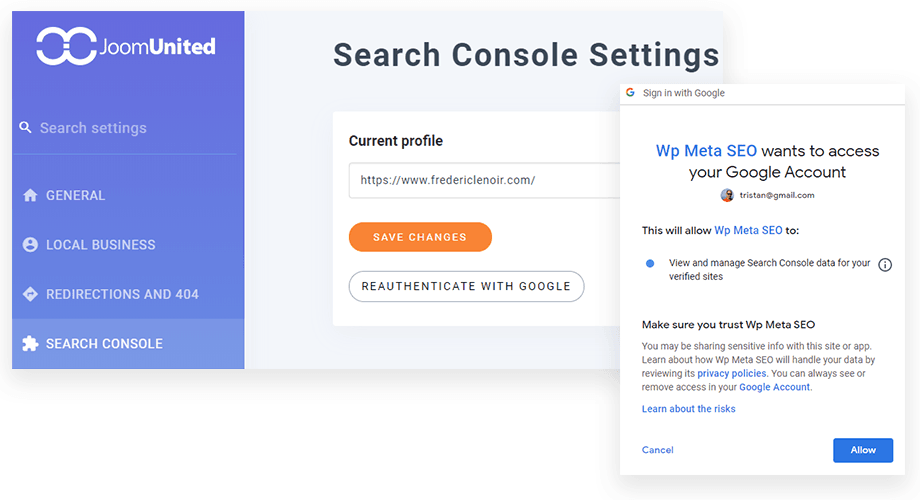Click the JoomUnited logo
The height and width of the screenshot is (500, 920).
point(126,46)
